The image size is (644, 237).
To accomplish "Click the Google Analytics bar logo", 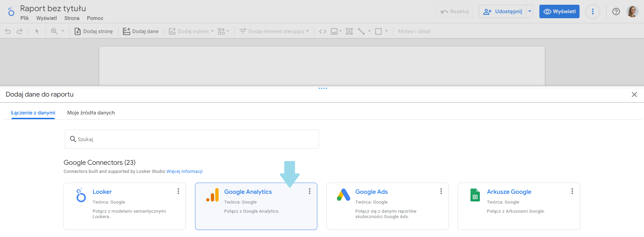I will click(x=213, y=195).
